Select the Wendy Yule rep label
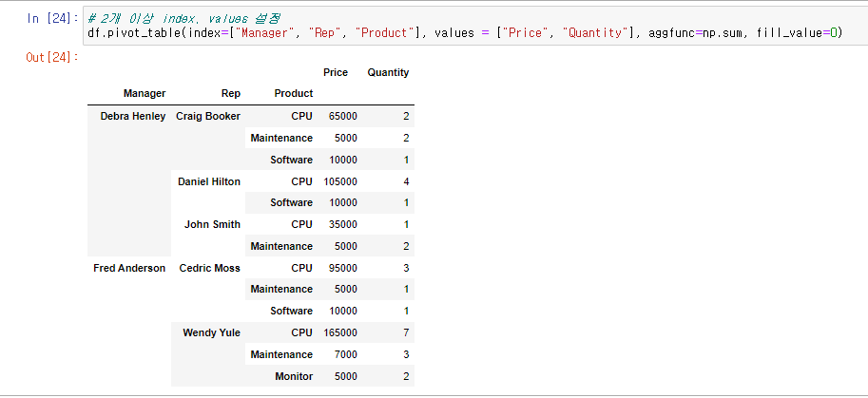 click(211, 332)
